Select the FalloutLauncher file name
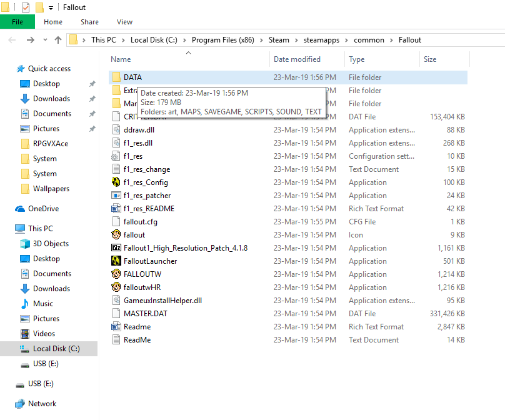 [x=151, y=261]
